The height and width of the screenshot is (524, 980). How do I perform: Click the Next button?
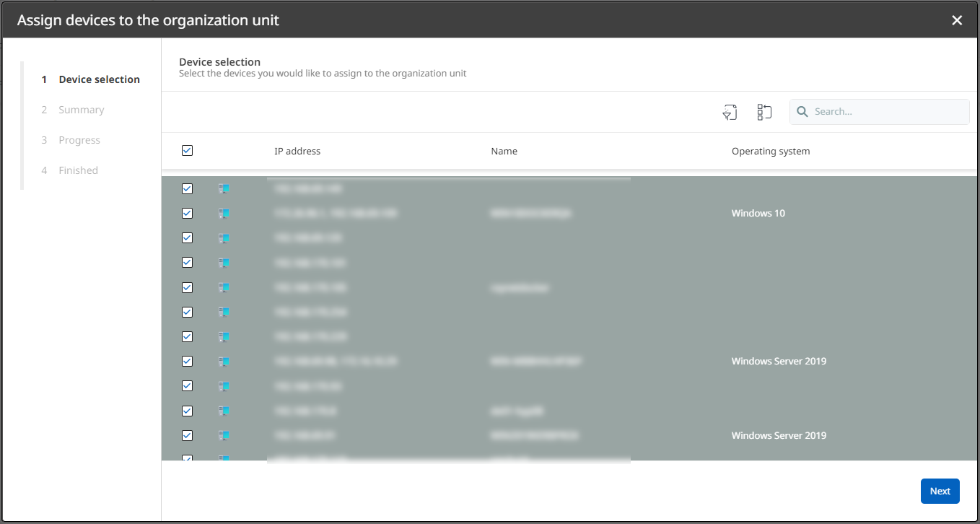tap(940, 491)
